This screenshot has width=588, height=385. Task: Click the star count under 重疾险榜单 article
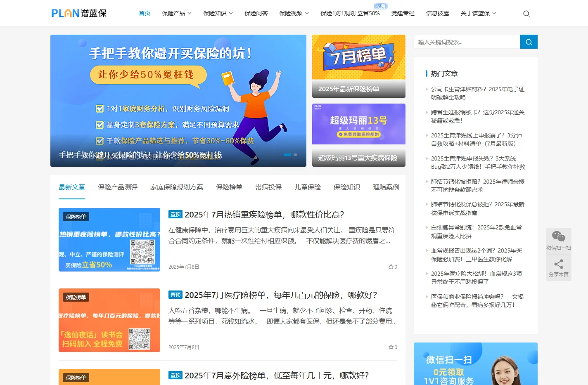[393, 267]
